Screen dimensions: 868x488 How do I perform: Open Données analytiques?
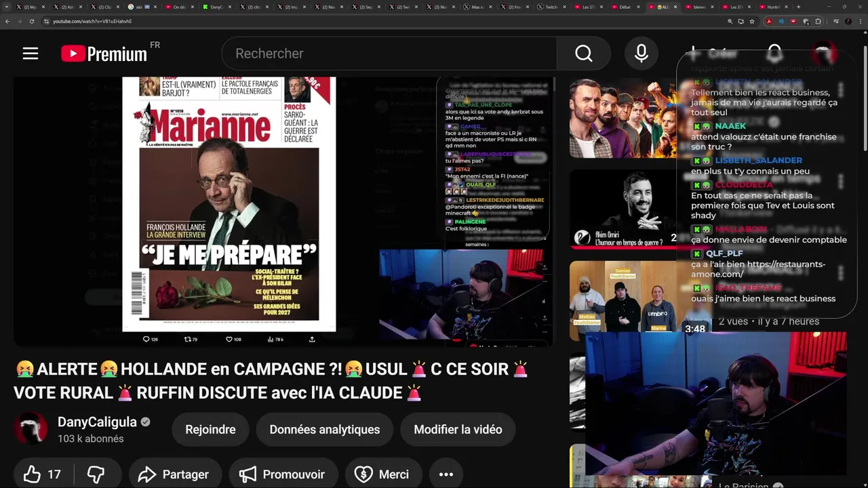[x=324, y=430]
